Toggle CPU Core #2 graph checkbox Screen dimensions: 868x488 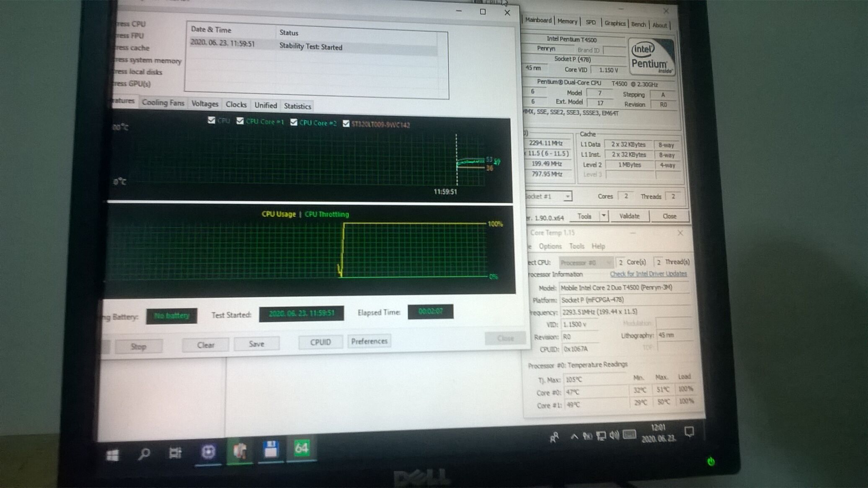[294, 122]
